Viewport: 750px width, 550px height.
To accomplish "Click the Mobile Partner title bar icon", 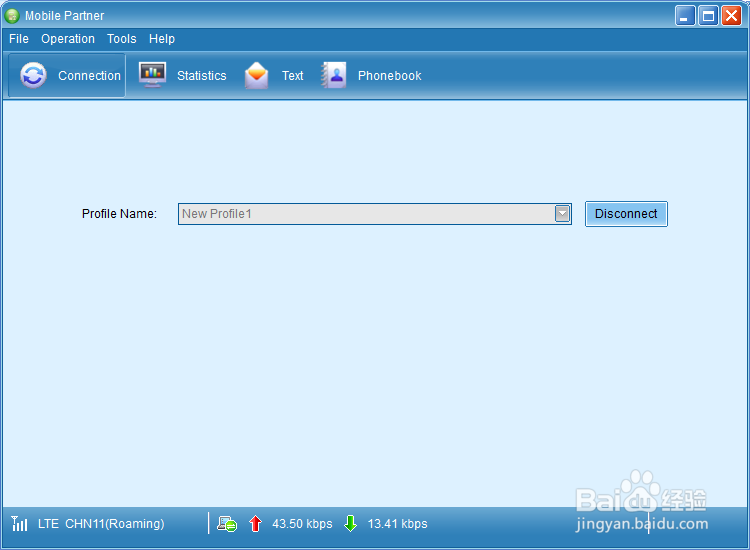I will coord(12,16).
